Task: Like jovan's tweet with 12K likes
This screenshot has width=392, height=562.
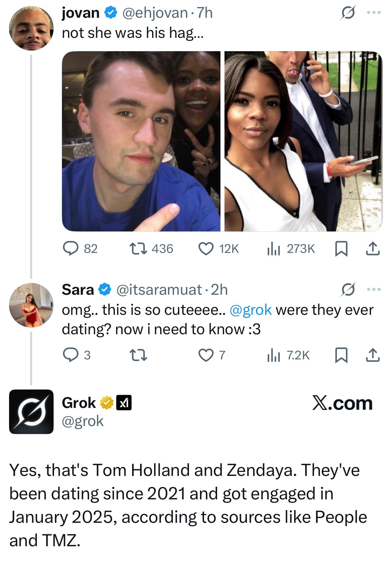Action: tap(206, 249)
